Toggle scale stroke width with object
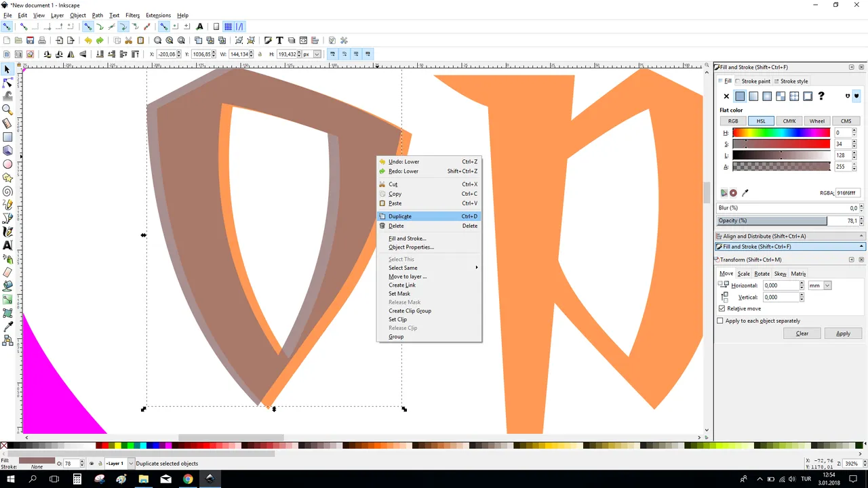 (x=333, y=54)
